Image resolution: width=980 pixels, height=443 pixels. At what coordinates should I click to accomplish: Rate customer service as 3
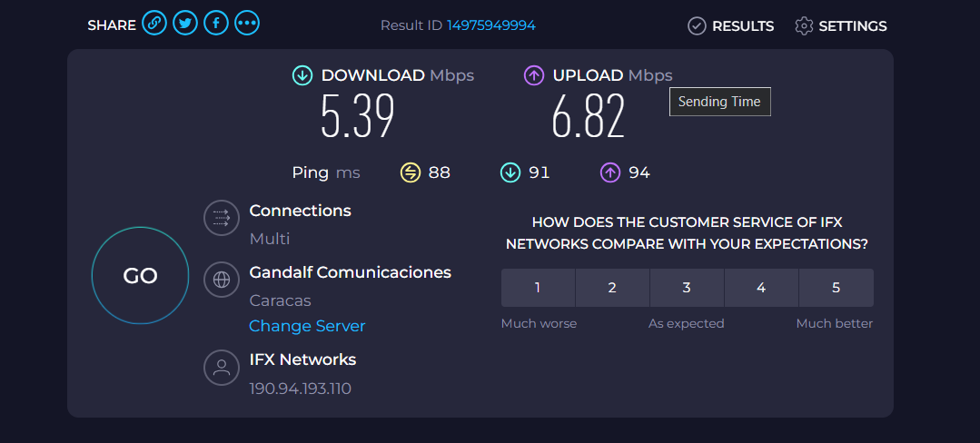(x=687, y=288)
